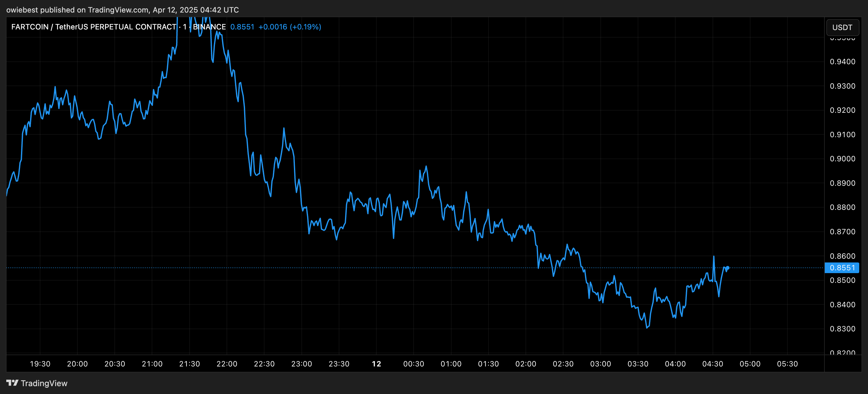Click the 02:00 time axis label
Screen dimensions: 868x394
tap(526, 364)
